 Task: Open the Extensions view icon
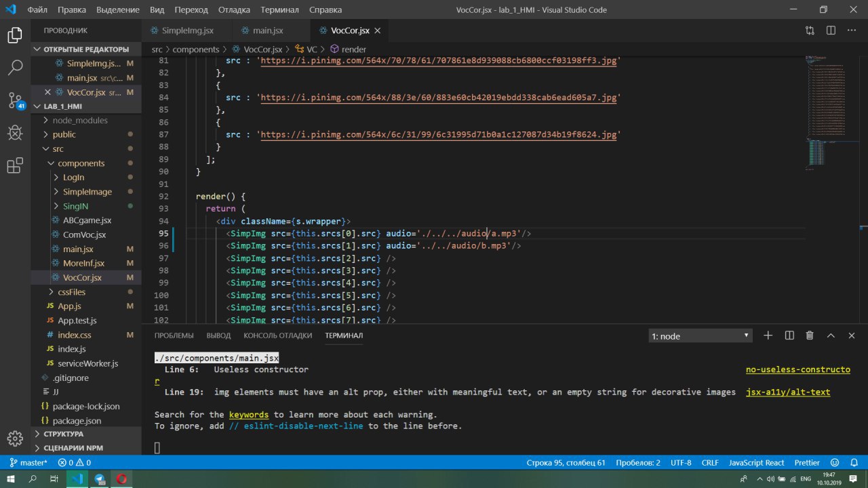pyautogui.click(x=15, y=165)
